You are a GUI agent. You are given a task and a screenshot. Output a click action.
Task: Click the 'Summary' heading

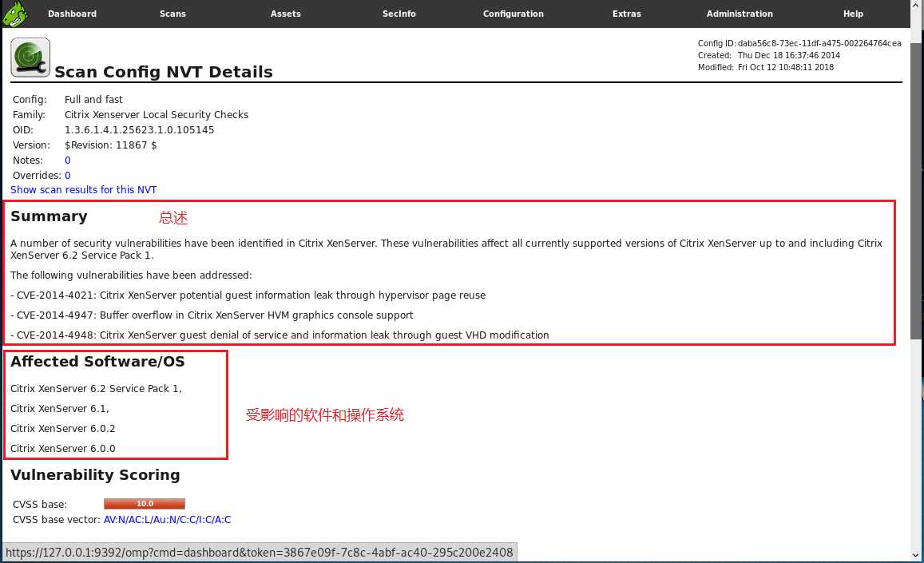tap(49, 216)
